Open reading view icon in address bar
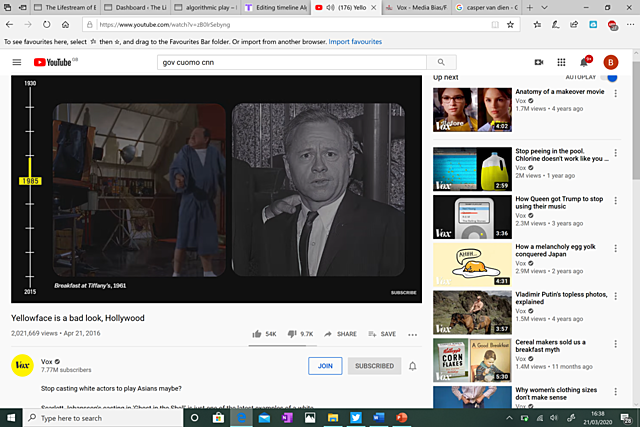This screenshot has height=427, width=640. (495, 24)
